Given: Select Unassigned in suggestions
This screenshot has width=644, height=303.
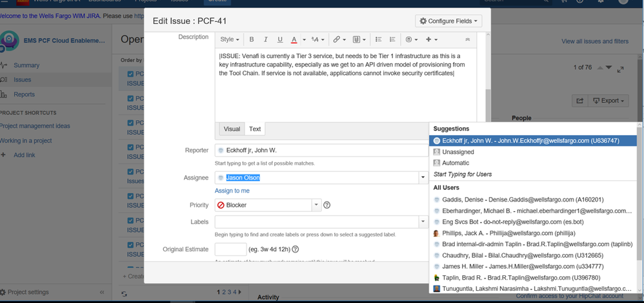Looking at the screenshot, I should pyautogui.click(x=533, y=152).
